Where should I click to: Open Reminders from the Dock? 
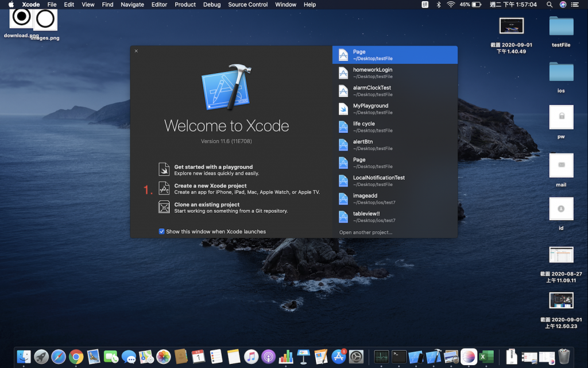tap(216, 356)
